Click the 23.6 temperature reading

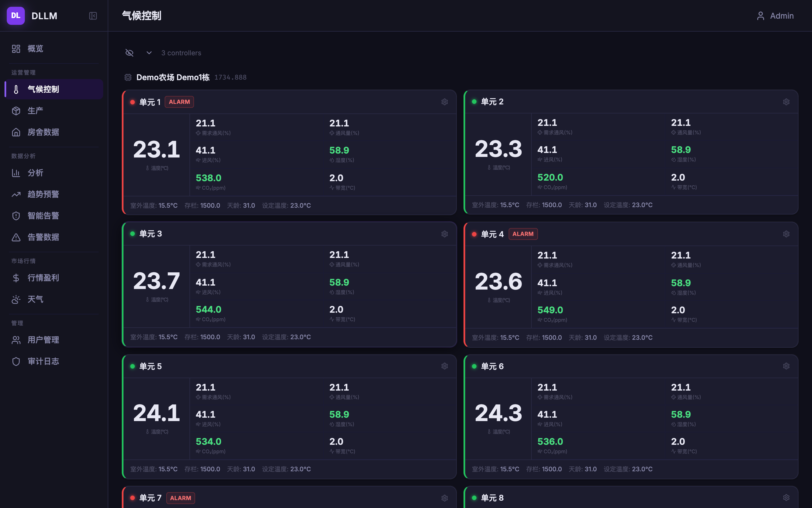(498, 281)
